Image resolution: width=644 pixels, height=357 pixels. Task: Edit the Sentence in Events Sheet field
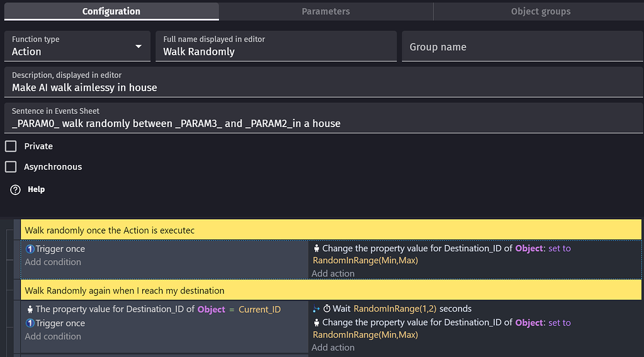(324, 118)
